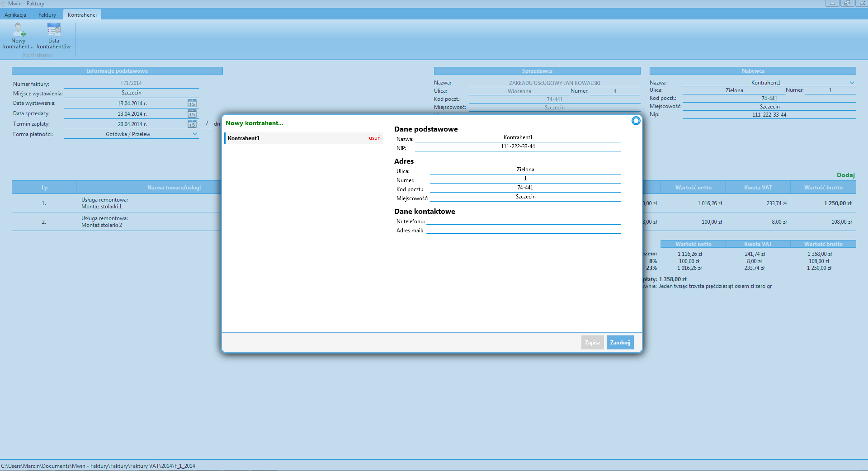Click the Nr telefonu field
868x471 pixels.
click(524, 221)
